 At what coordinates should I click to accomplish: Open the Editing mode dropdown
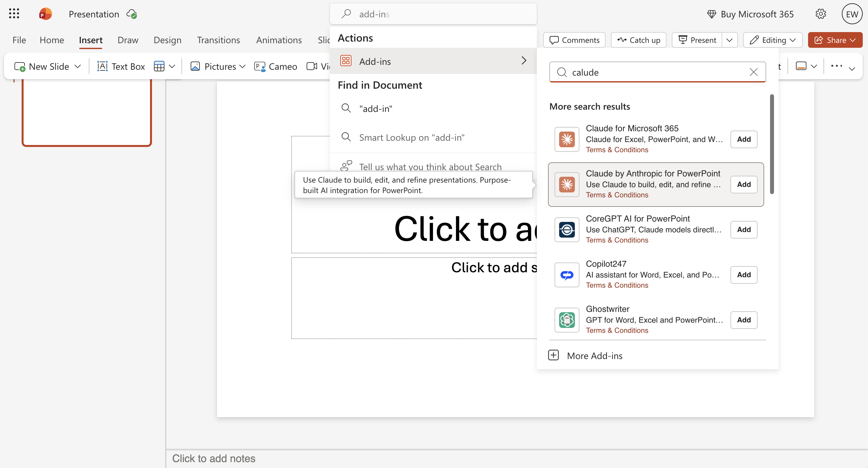click(x=773, y=40)
